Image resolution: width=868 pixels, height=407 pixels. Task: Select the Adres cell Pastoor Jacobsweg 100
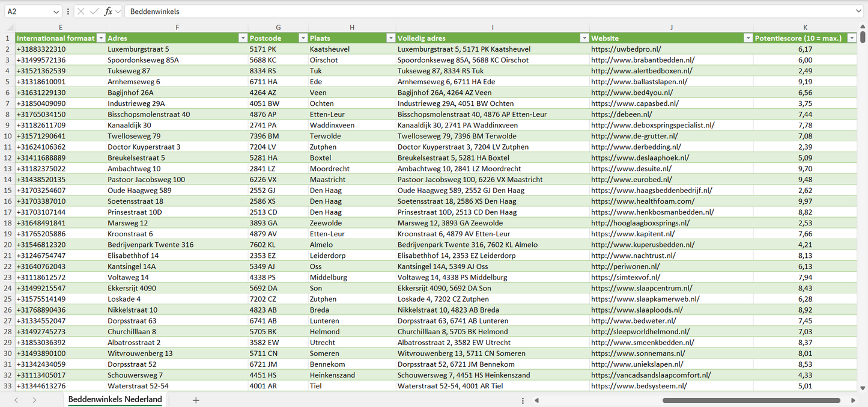pyautogui.click(x=177, y=180)
